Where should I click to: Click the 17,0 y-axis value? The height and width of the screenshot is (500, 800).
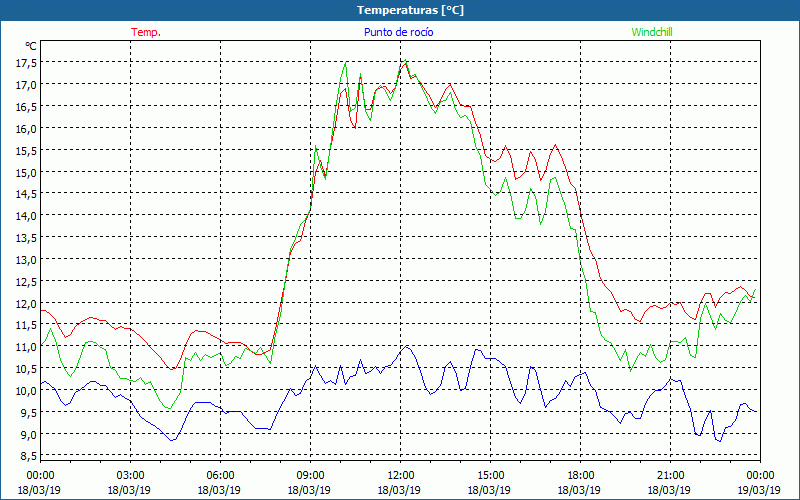(27, 85)
